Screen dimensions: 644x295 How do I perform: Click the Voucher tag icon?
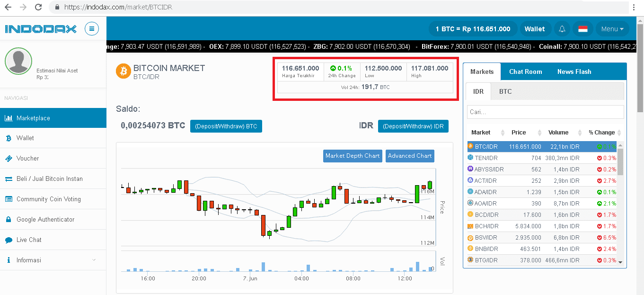click(8, 159)
